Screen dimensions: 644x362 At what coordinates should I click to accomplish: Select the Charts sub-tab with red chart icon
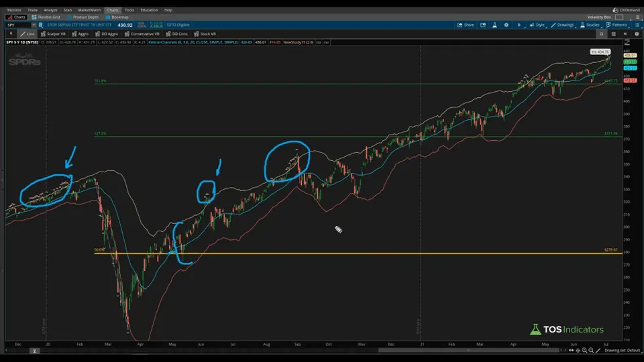coord(16,17)
